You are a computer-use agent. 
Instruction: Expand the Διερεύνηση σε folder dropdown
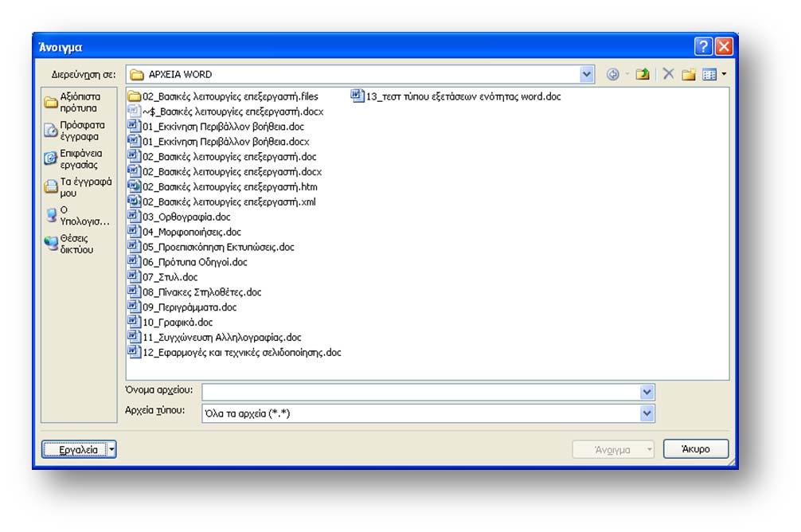pyautogui.click(x=587, y=75)
